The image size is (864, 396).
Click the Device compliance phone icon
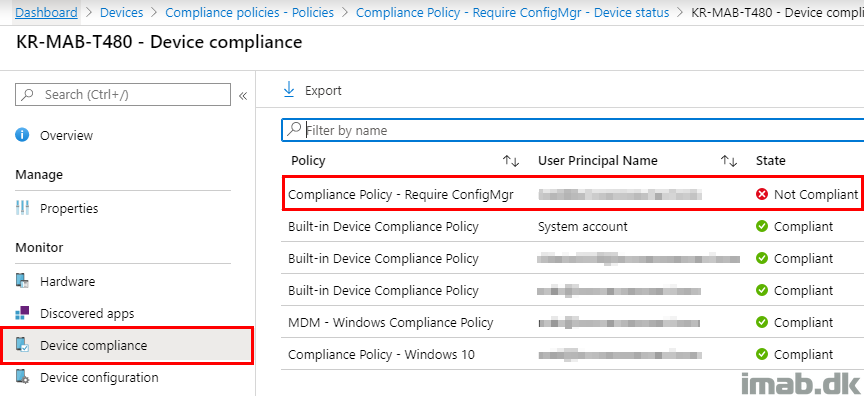coord(22,345)
